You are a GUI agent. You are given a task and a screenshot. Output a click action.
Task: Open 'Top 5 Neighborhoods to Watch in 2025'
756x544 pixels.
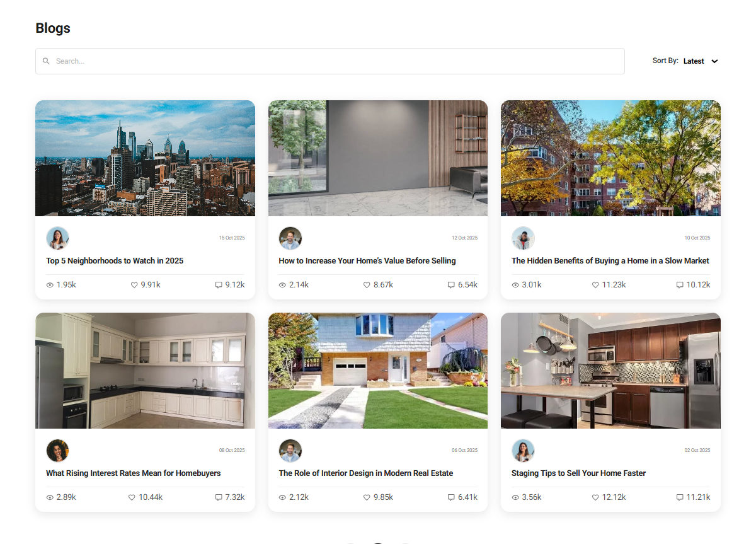click(115, 261)
